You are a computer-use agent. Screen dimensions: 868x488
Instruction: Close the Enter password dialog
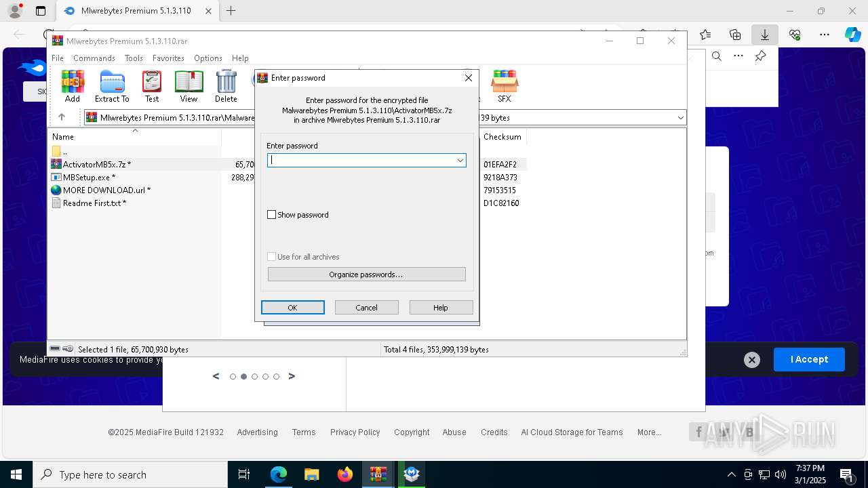[x=468, y=78]
